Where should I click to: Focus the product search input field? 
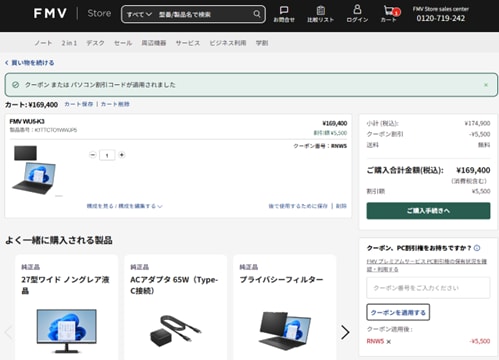pos(203,14)
